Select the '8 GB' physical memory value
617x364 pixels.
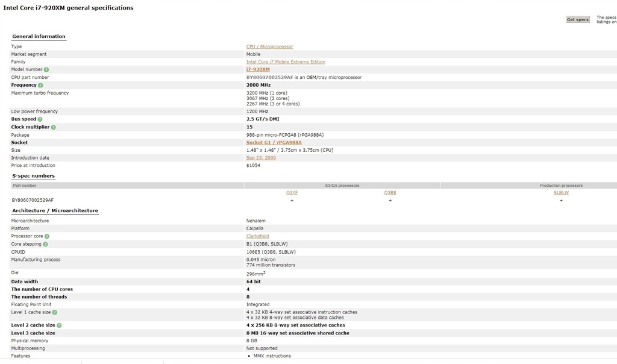(x=252, y=340)
